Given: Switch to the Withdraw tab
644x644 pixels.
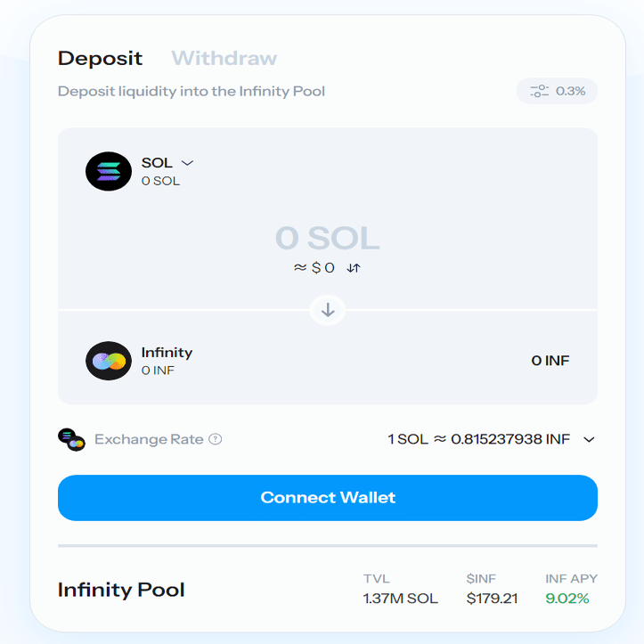Looking at the screenshot, I should [x=224, y=58].
